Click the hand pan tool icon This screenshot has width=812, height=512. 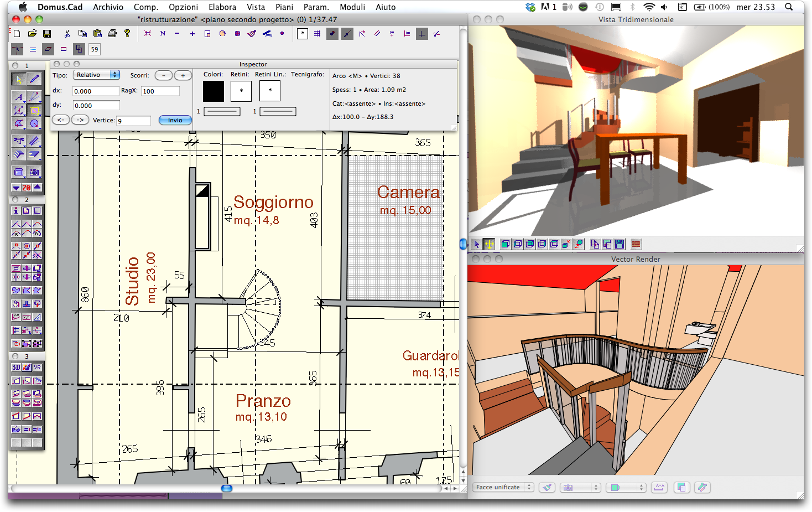(222, 34)
